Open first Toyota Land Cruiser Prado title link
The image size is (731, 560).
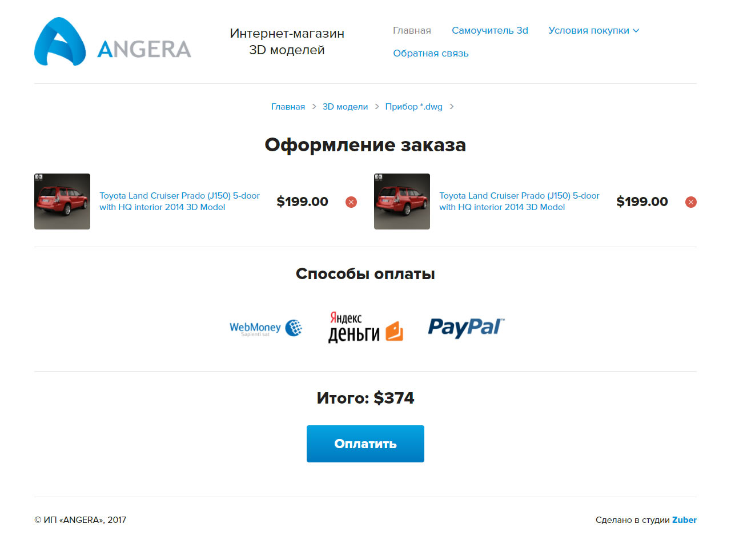coord(179,202)
